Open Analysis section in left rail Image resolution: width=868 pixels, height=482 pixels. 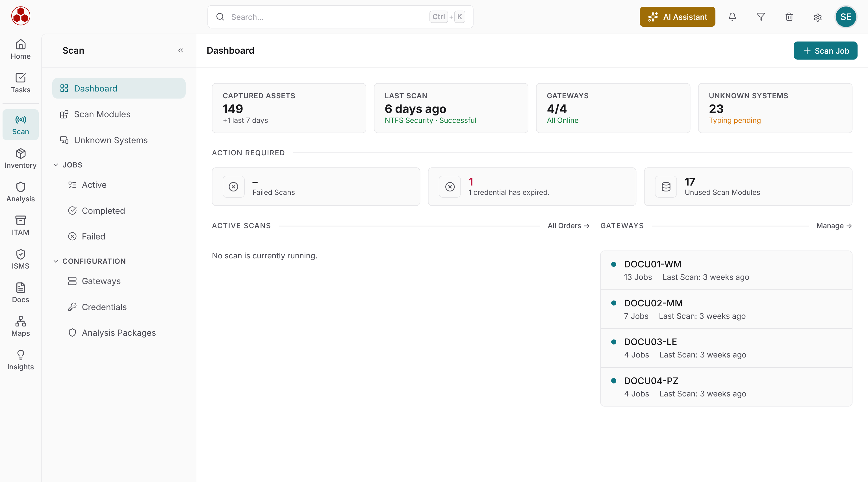click(21, 192)
